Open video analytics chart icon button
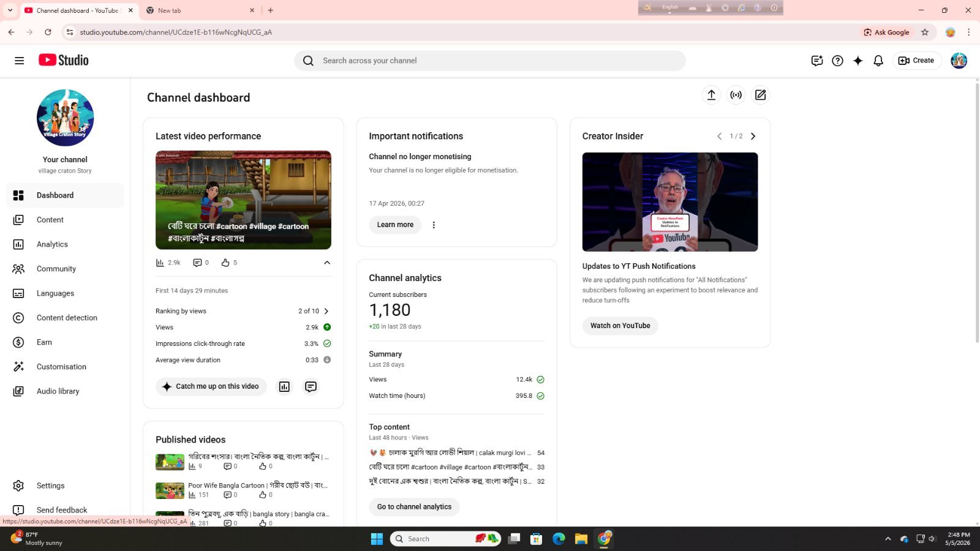980x551 pixels. (x=284, y=386)
